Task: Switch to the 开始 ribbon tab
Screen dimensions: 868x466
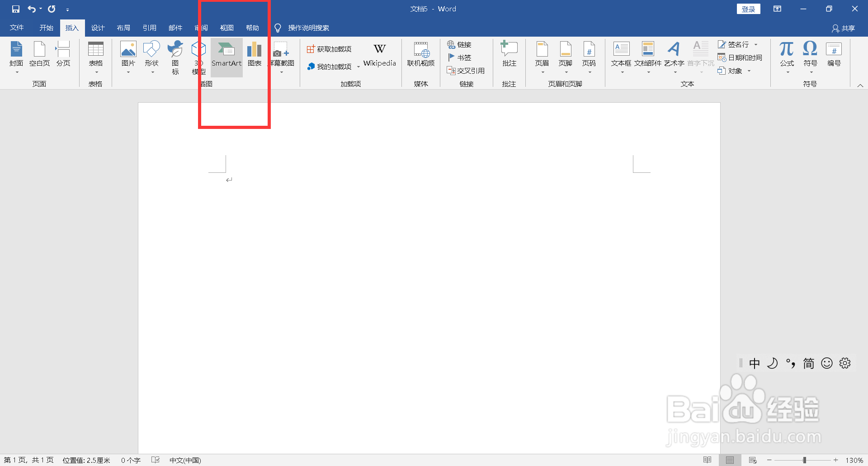Action: point(46,28)
